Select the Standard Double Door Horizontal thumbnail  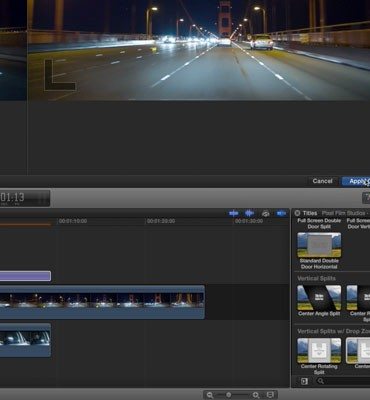(x=319, y=245)
